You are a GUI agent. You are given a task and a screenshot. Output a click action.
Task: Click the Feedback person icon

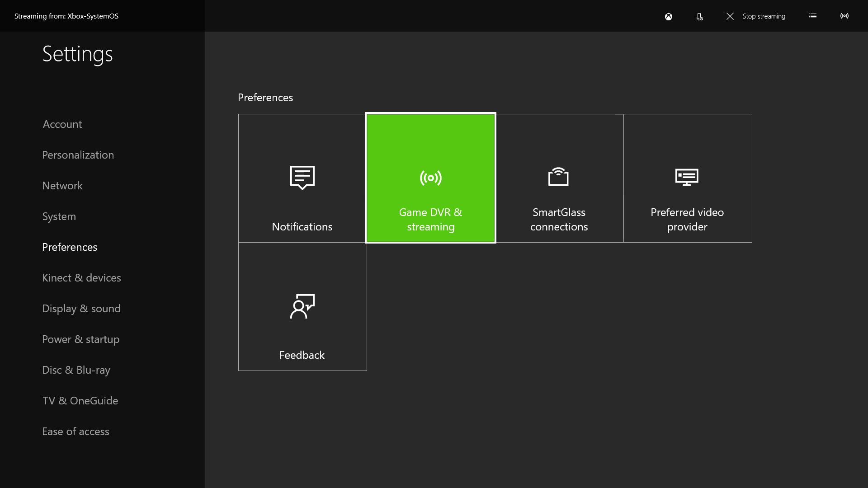302,306
